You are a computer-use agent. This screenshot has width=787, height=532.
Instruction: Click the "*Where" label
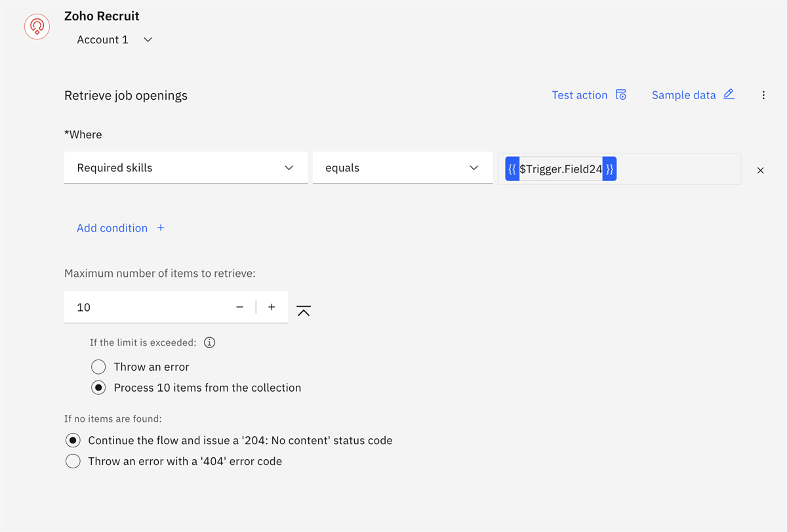pyautogui.click(x=83, y=134)
